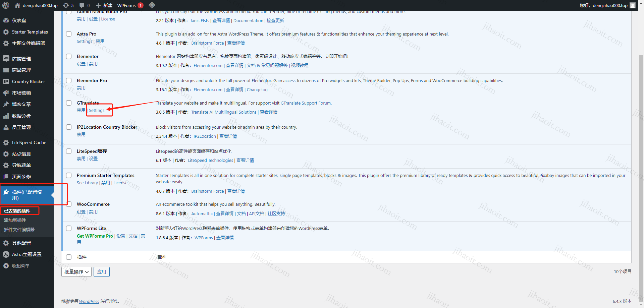
Task: Click the plus icon next to 新建
Action: pyautogui.click(x=98, y=5)
